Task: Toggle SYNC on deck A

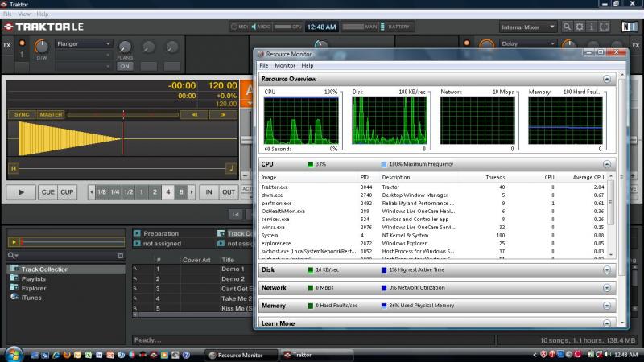Action: [22, 114]
